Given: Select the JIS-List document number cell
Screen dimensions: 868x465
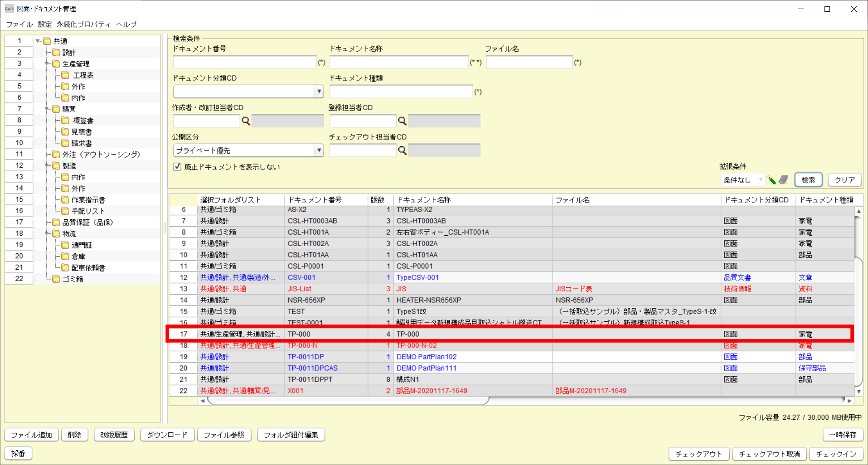Looking at the screenshot, I should point(326,289).
